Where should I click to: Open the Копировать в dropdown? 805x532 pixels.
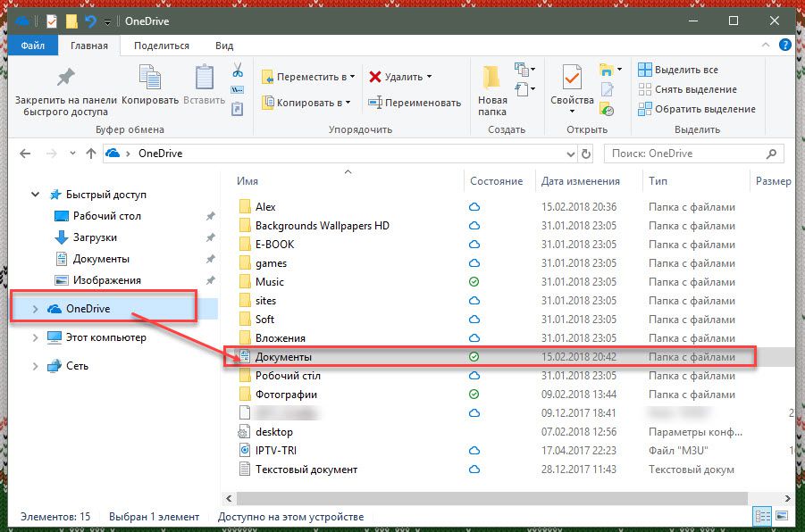tap(306, 103)
